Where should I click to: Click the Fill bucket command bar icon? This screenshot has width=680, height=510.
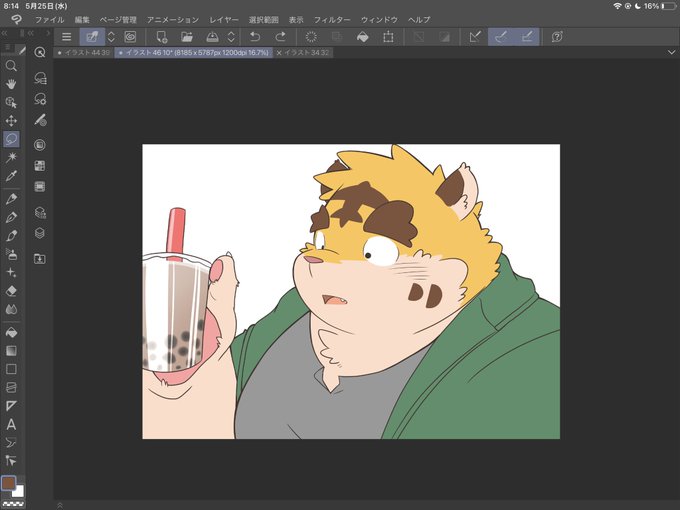pos(363,37)
